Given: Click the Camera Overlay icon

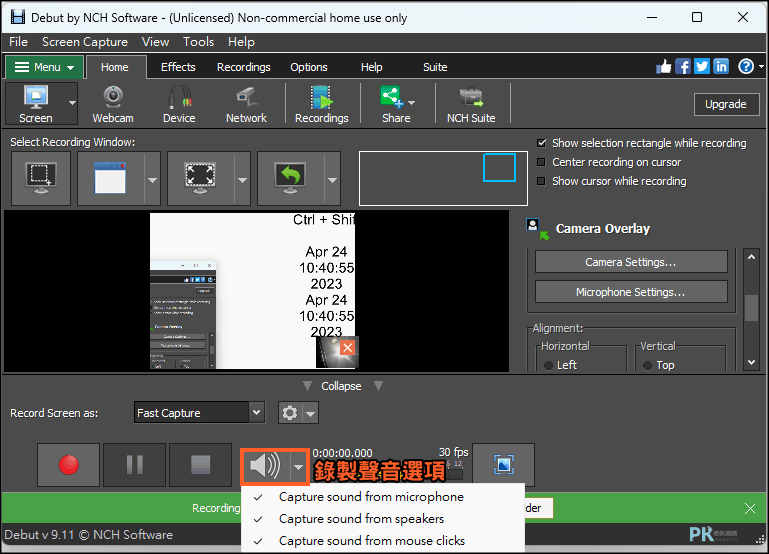Looking at the screenshot, I should 537,229.
